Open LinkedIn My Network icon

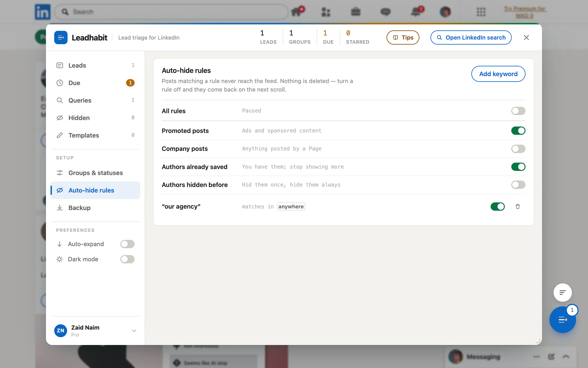(326, 12)
